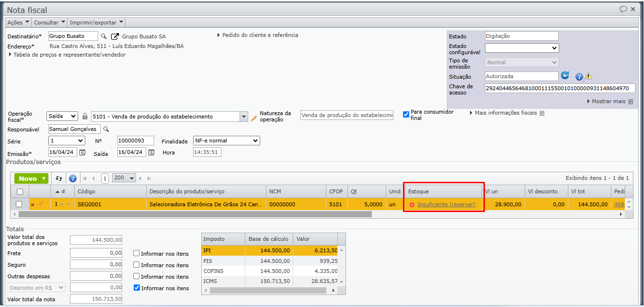Open the recipient record via external-link icon
Screen dimensions: 644x307
[115, 36]
